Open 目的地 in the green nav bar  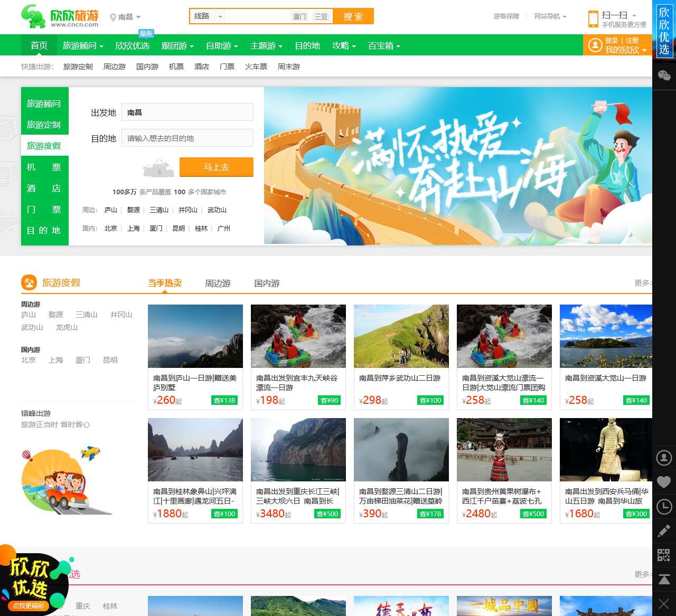(x=307, y=46)
